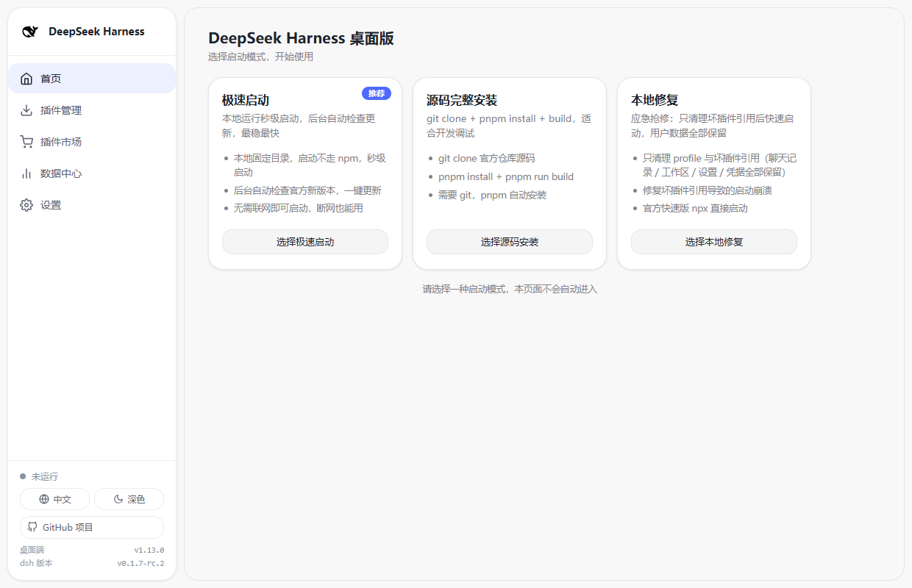Click the 桌面端 label
Viewport: 912px width, 588px height.
[x=32, y=550]
